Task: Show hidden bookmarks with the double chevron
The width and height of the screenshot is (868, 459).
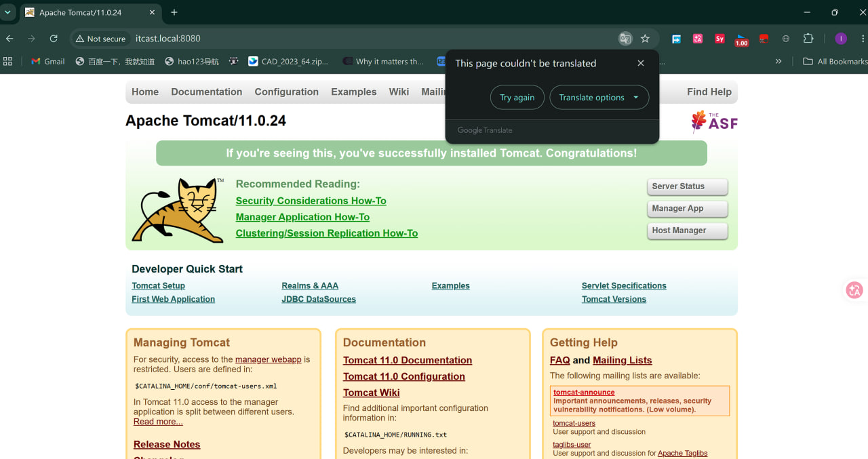Action: [778, 61]
